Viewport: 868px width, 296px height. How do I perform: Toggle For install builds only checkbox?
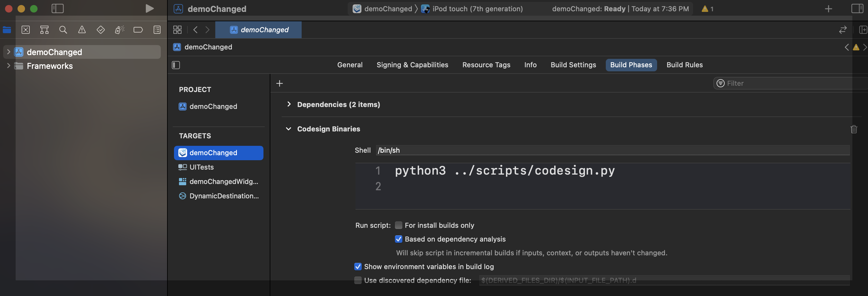click(x=398, y=225)
